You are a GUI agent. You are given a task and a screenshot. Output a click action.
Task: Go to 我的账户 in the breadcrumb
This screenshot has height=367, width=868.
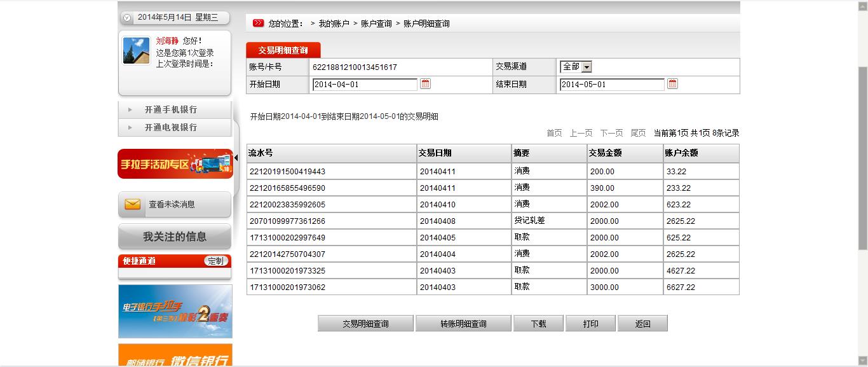click(x=334, y=24)
